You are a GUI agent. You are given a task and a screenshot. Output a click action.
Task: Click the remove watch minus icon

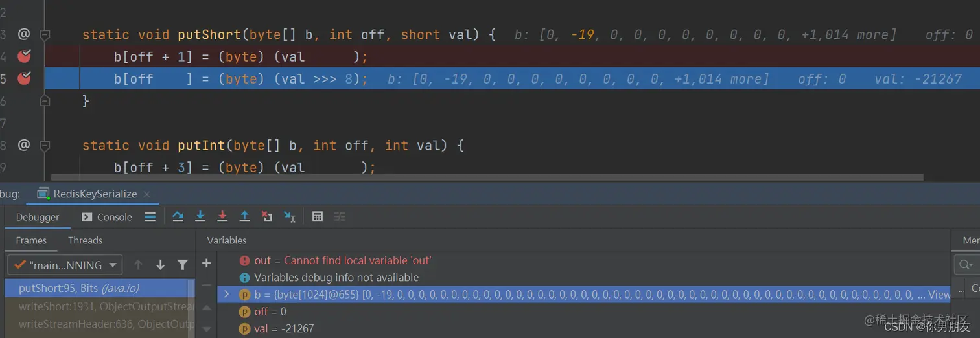pos(207,285)
